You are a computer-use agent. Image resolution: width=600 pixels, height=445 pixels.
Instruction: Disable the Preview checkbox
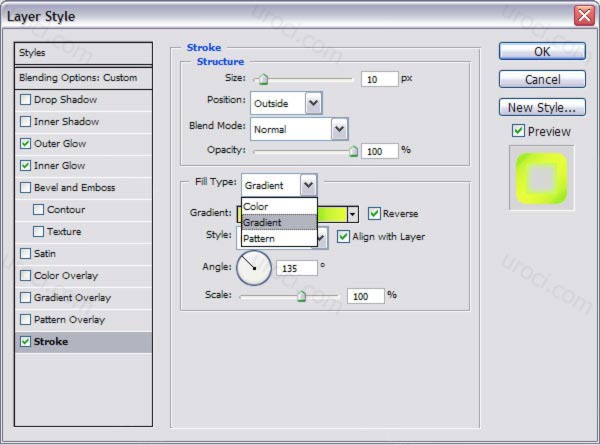(518, 131)
